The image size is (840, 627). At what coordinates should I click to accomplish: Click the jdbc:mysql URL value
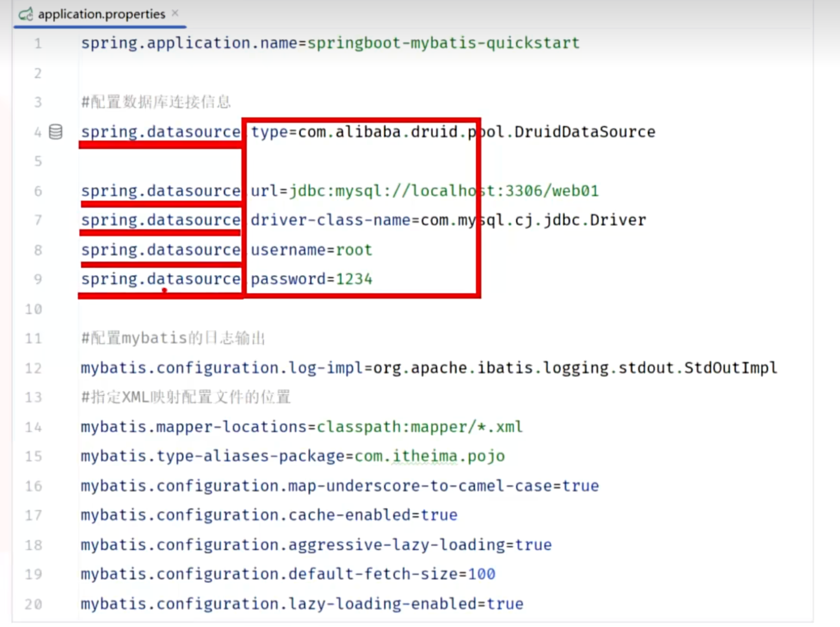444,191
